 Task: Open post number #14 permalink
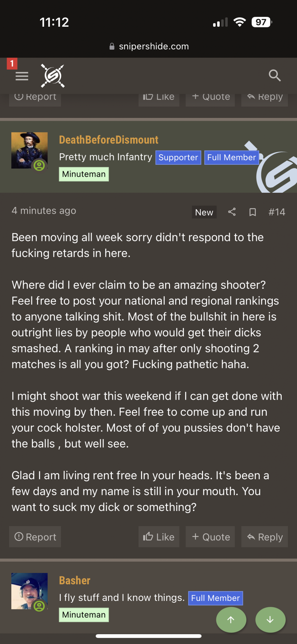(277, 212)
